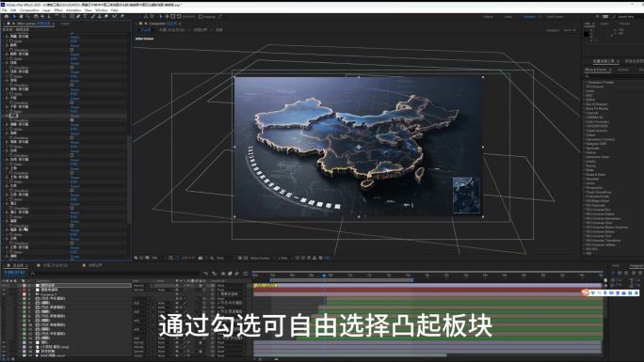The image size is (644, 362).
Task: Click the Effect Controls vertical scrollbar
Action: coord(129,181)
